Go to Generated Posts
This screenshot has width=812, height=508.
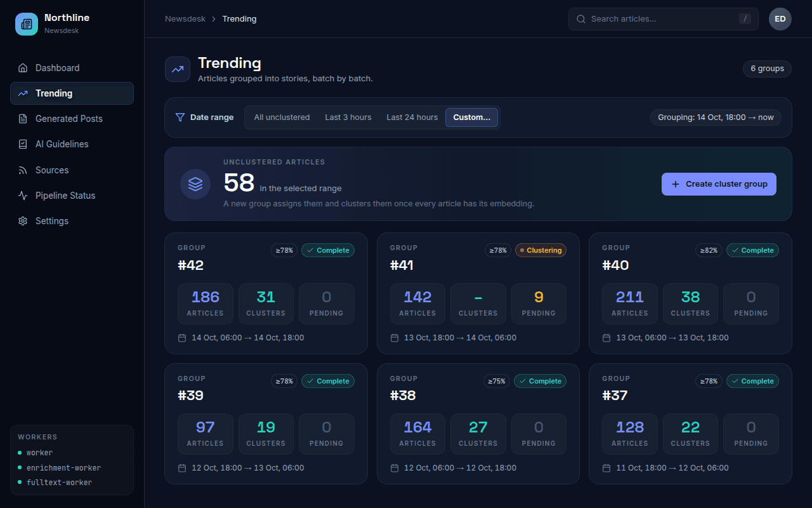(72, 119)
